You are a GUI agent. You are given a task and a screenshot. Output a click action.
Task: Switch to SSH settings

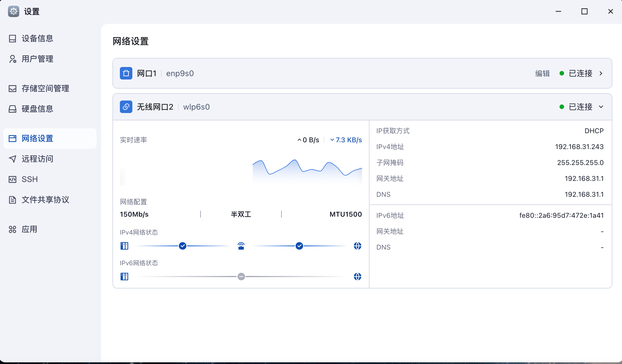50,179
